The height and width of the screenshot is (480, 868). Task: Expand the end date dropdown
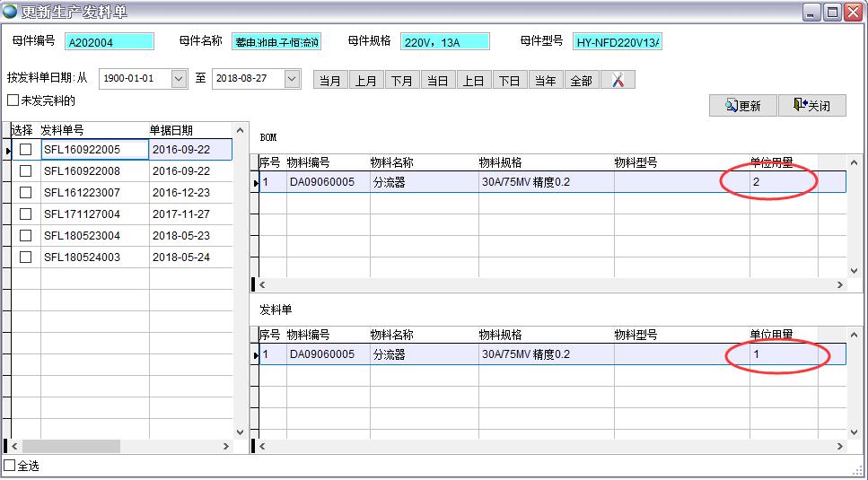[292, 79]
